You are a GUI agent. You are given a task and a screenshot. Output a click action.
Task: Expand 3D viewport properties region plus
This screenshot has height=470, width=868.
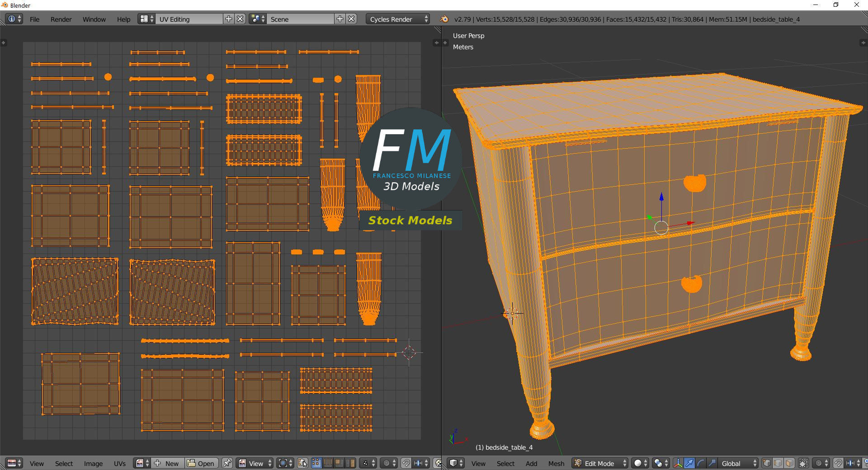pos(863,42)
